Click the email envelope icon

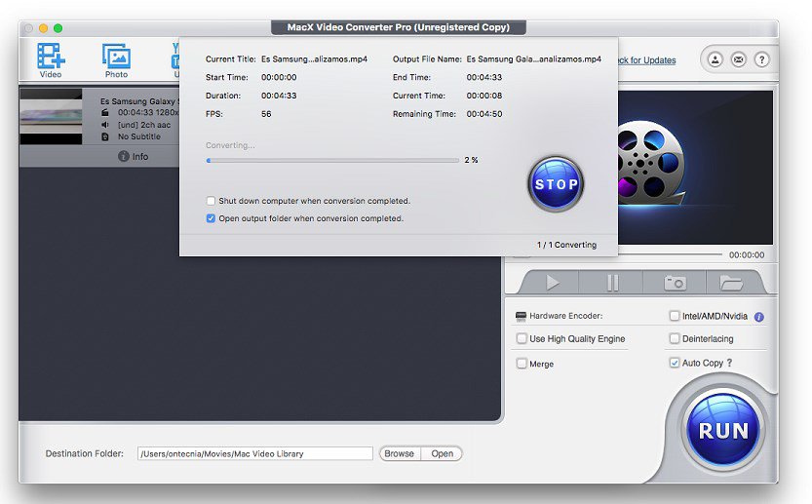[739, 59]
